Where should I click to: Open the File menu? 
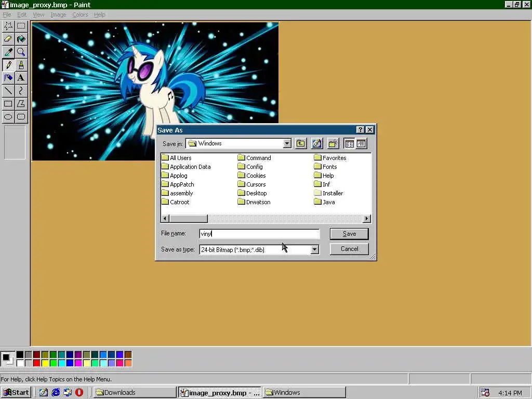[x=7, y=15]
